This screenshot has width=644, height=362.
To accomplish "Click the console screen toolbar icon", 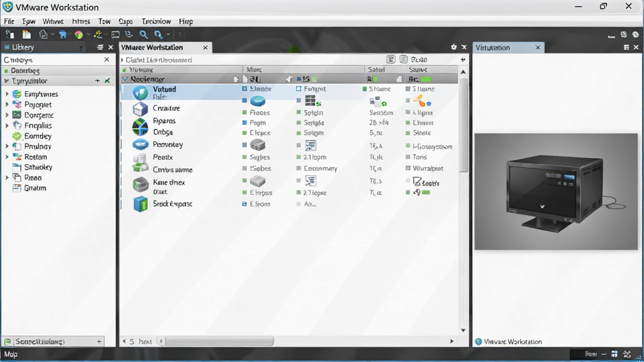I will click(x=116, y=35).
